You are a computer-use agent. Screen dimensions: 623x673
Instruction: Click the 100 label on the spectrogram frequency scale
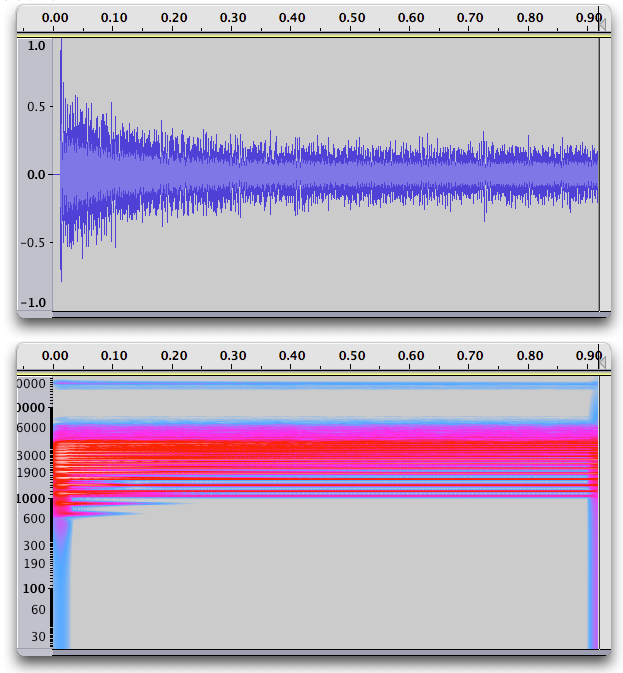coord(36,588)
